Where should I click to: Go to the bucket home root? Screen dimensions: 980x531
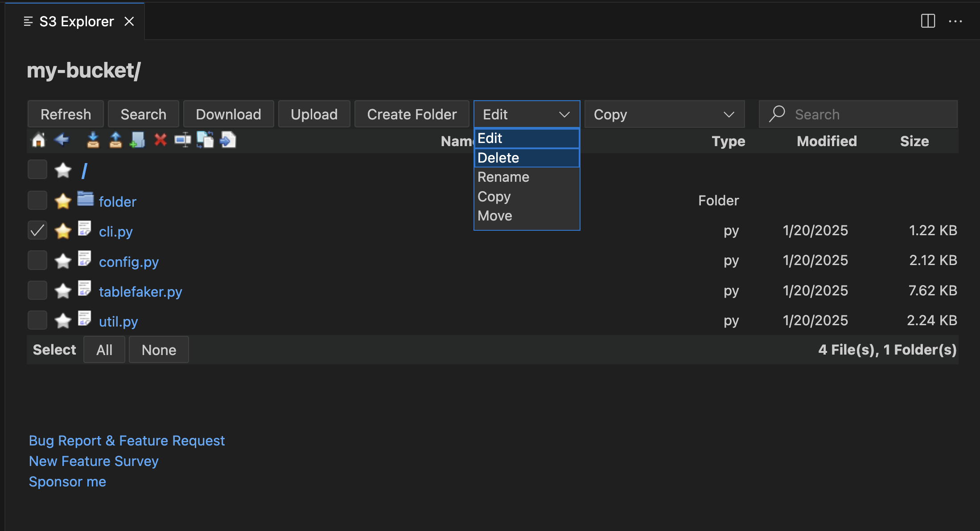39,140
